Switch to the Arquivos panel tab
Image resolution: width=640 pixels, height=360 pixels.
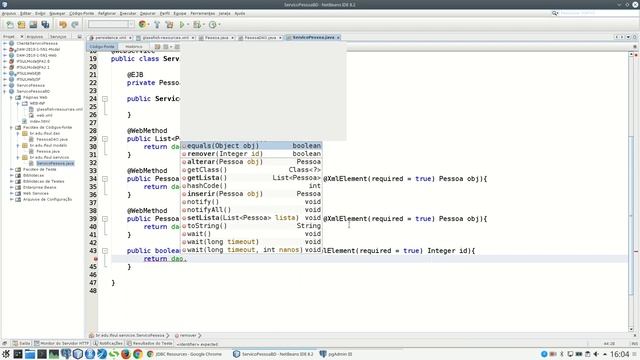(x=35, y=37)
